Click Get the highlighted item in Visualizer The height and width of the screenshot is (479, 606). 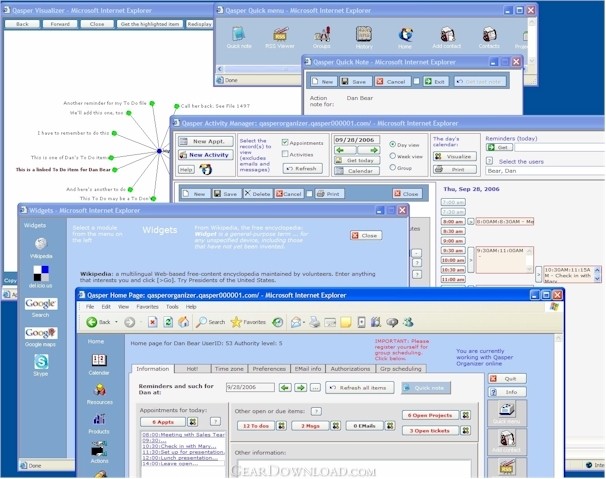click(x=150, y=24)
